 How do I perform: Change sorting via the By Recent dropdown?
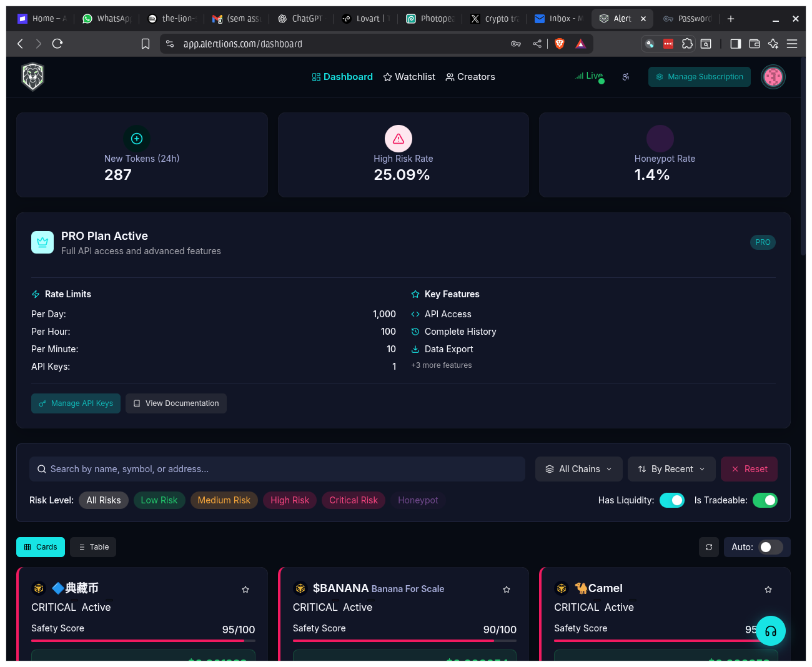click(671, 469)
